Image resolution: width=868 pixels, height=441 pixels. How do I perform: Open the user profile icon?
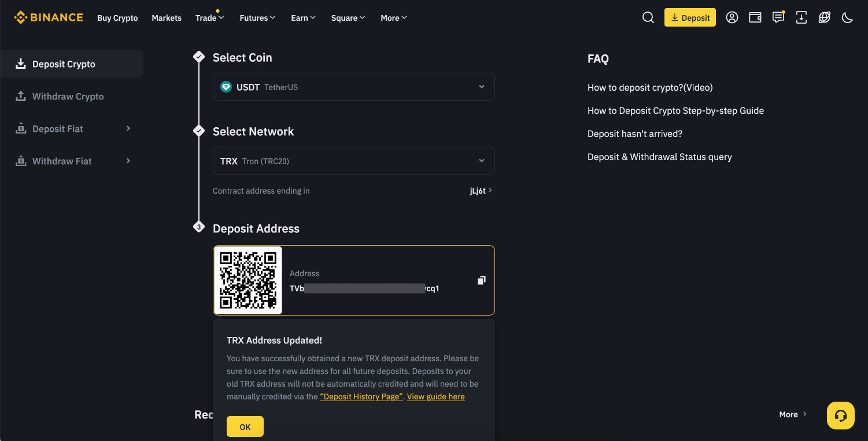point(732,17)
